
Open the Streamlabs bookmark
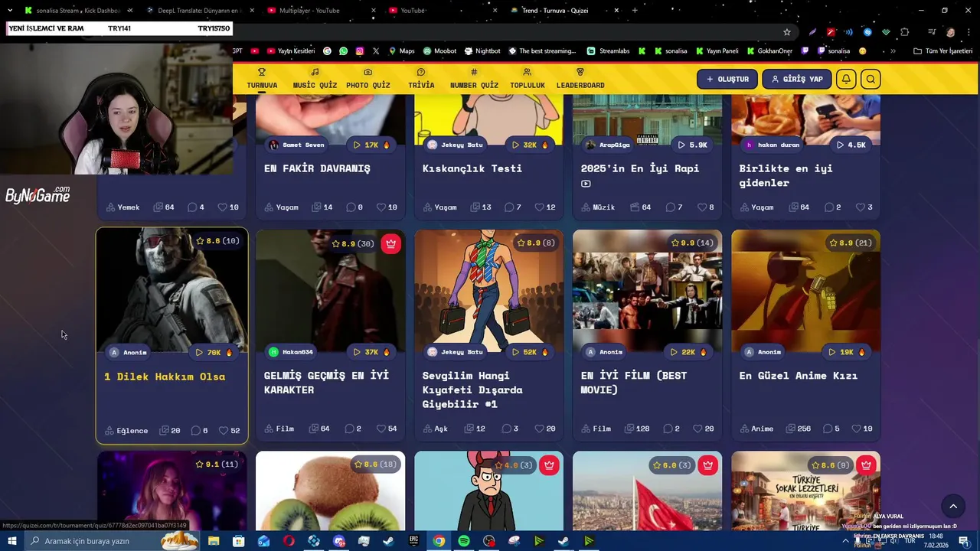(x=609, y=51)
